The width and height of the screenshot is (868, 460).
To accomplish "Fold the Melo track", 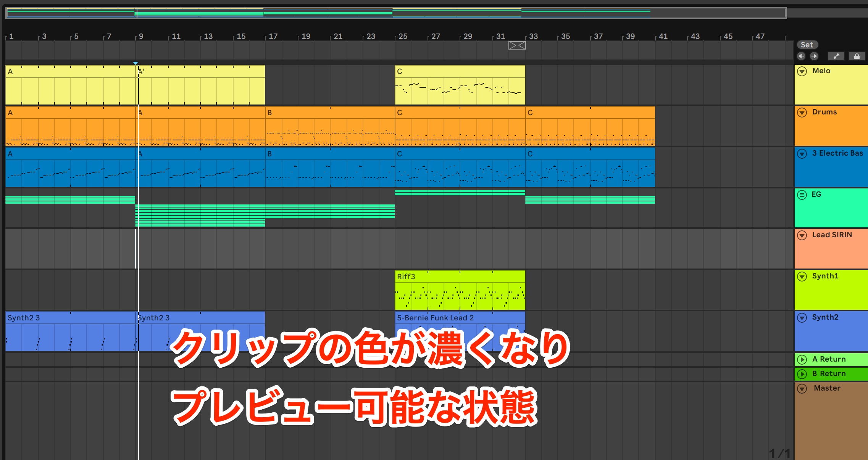I will pos(802,71).
